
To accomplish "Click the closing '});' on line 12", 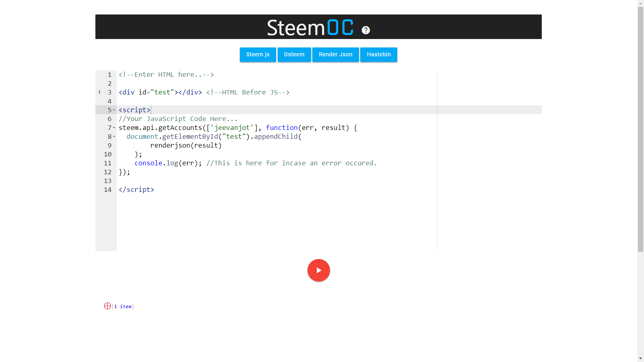I will tap(124, 172).
